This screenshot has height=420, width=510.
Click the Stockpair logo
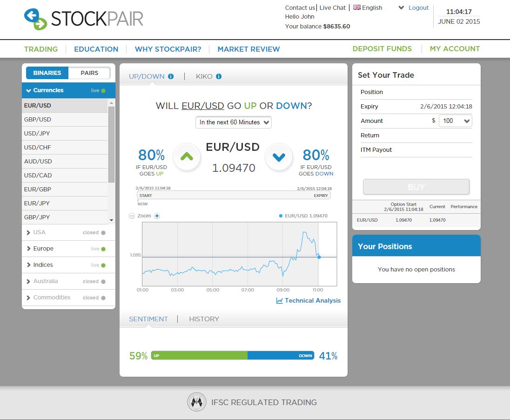coord(84,19)
